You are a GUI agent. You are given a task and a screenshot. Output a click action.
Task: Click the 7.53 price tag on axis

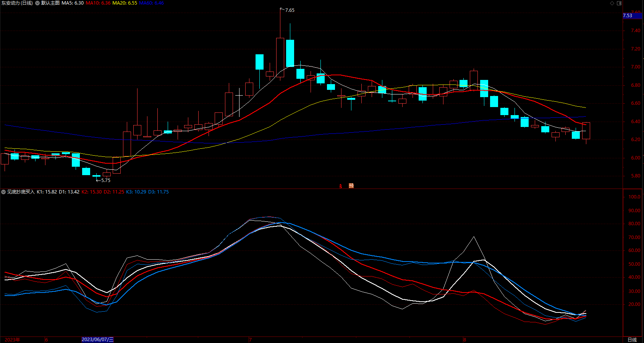pos(633,16)
